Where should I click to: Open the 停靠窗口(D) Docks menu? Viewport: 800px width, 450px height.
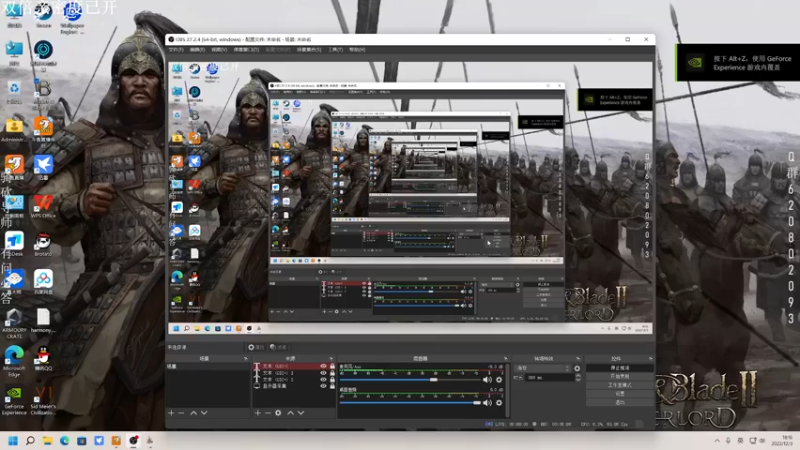coord(246,50)
